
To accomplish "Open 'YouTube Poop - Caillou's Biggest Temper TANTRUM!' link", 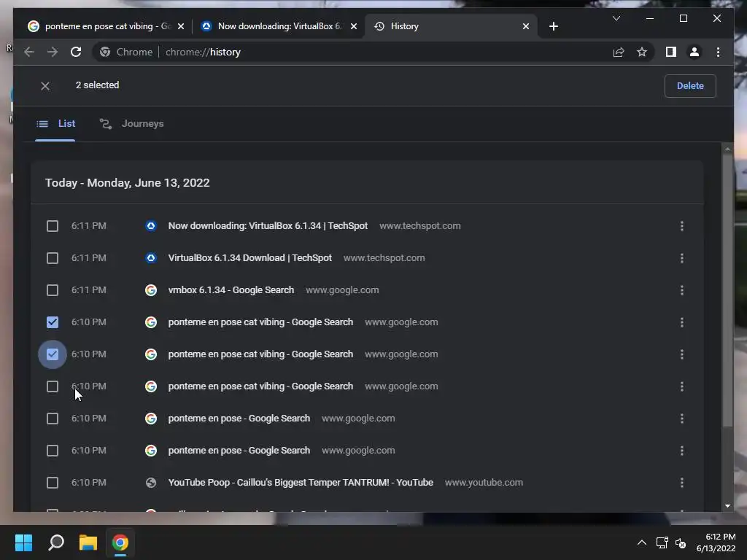I will 301,483.
